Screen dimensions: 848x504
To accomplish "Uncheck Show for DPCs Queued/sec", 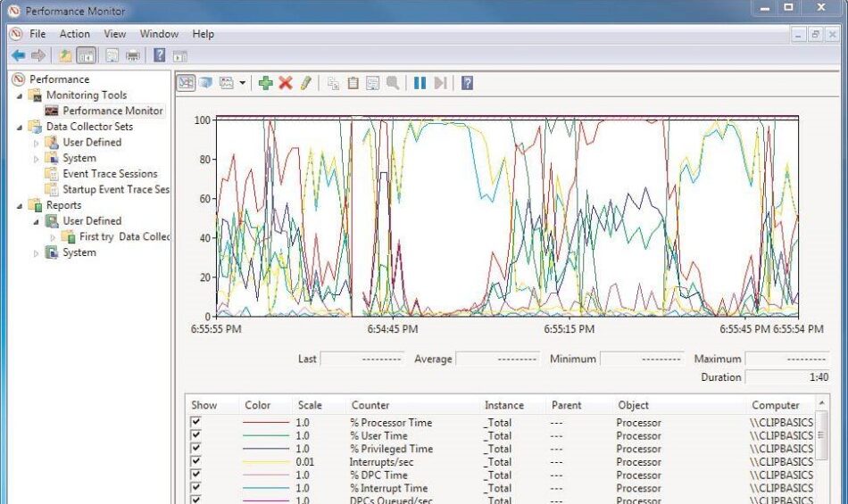I will pyautogui.click(x=195, y=500).
